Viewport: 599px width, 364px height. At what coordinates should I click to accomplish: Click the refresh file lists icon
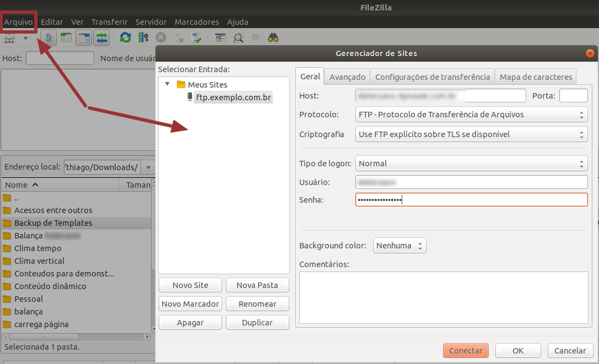tap(125, 37)
